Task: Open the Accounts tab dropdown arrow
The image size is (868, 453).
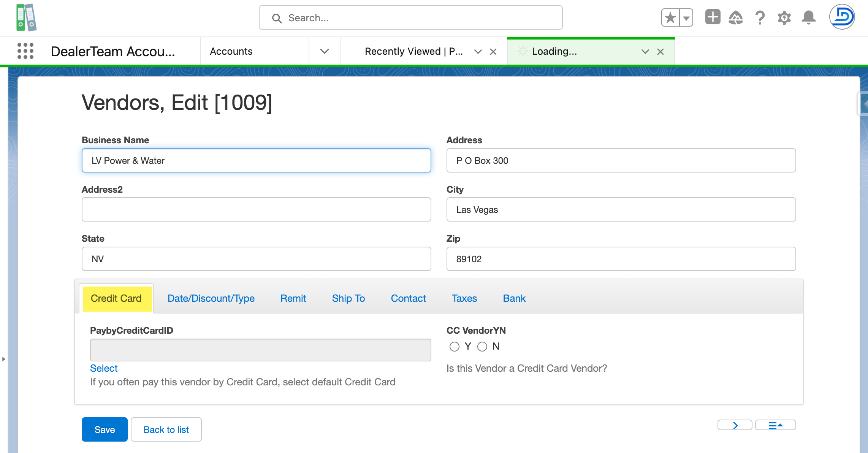Action: click(324, 51)
